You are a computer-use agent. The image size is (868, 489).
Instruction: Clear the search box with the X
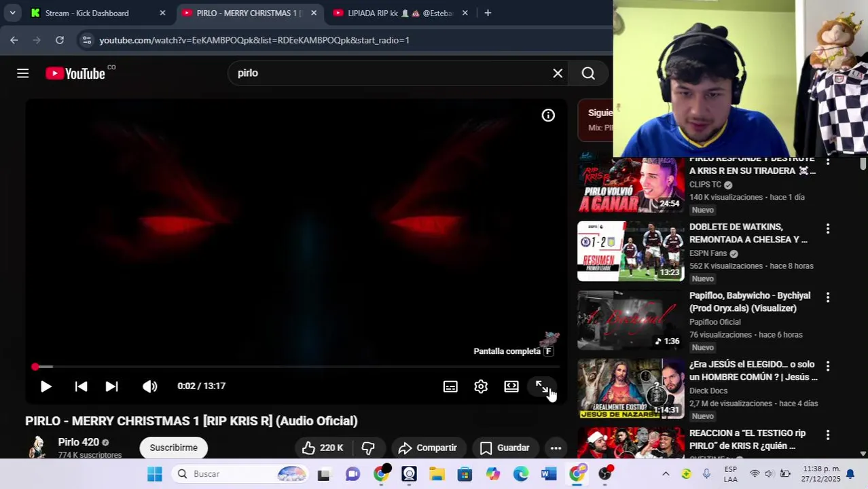tap(558, 73)
